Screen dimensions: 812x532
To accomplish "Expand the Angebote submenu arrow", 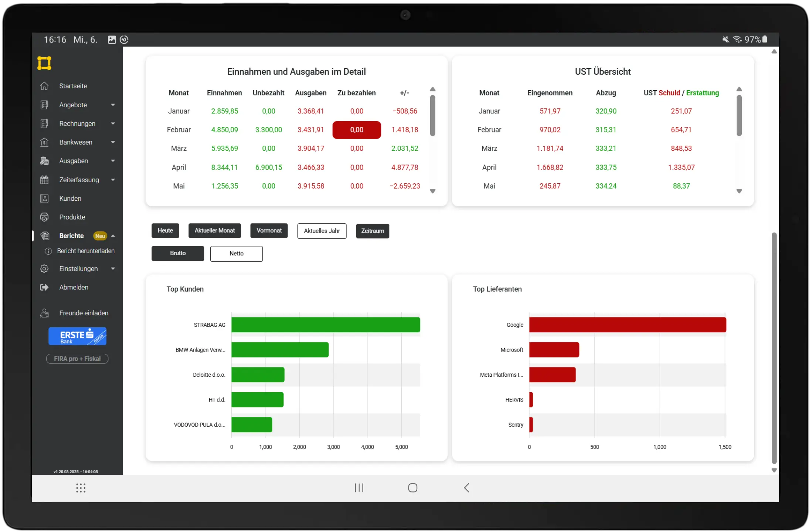I will 113,105.
